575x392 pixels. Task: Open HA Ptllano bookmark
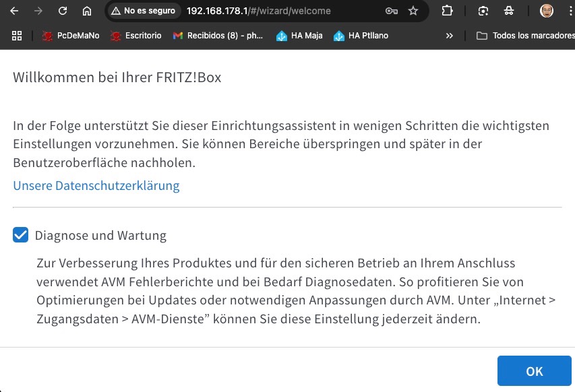(361, 36)
